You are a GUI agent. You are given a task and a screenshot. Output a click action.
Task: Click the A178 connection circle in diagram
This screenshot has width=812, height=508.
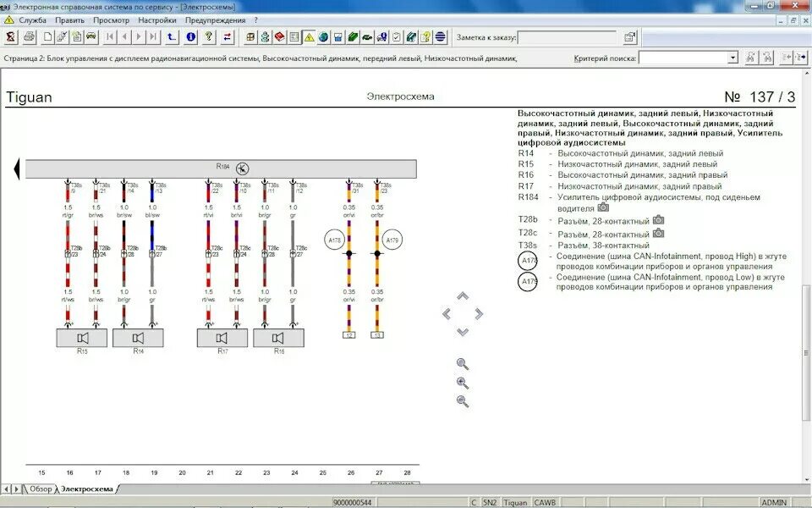click(x=335, y=240)
